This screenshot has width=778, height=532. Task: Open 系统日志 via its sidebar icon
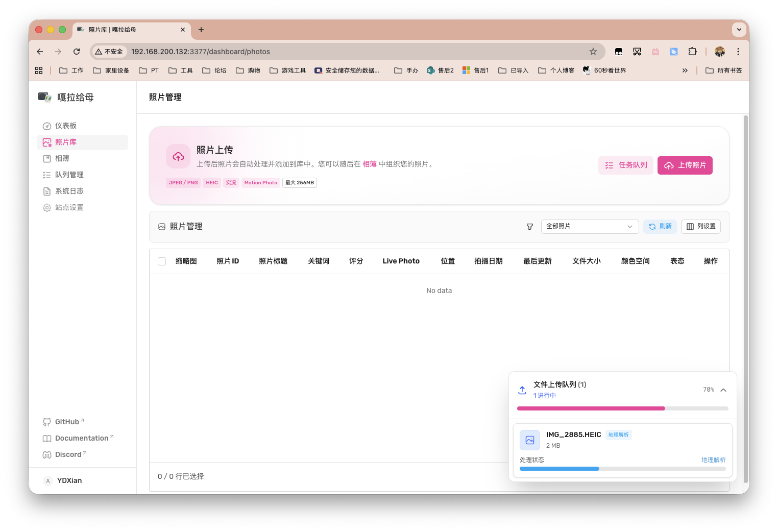pyautogui.click(x=46, y=191)
